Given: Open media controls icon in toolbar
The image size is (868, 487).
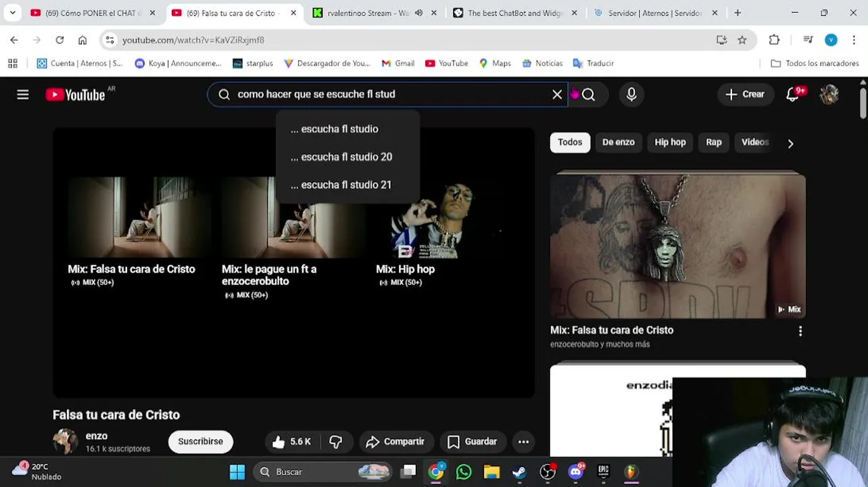Looking at the screenshot, I should click(x=808, y=40).
